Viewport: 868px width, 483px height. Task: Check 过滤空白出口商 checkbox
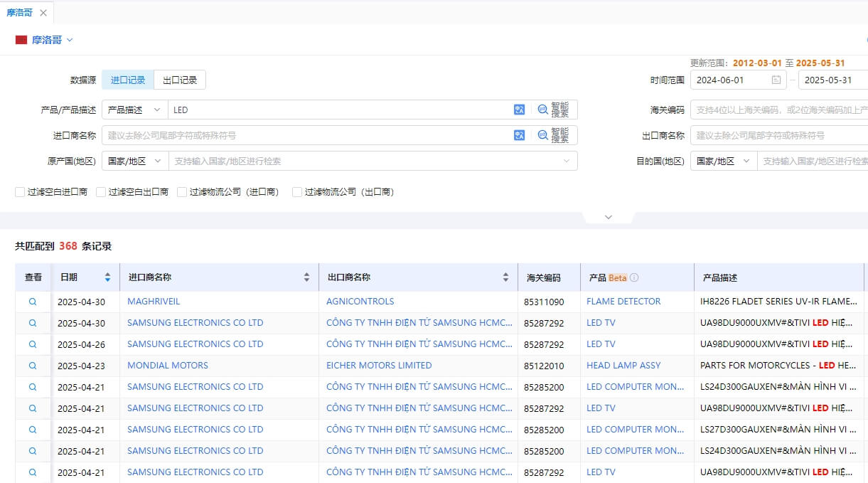pos(101,192)
